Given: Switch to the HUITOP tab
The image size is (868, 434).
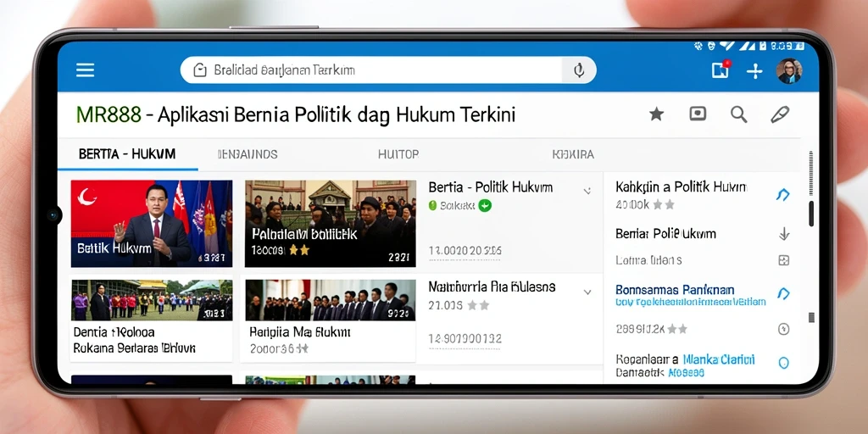Looking at the screenshot, I should [x=398, y=154].
